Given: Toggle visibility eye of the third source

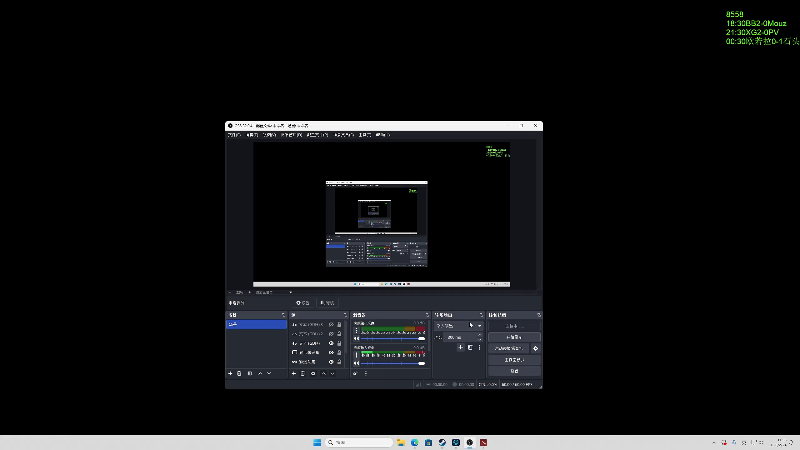Looking at the screenshot, I should 331,343.
